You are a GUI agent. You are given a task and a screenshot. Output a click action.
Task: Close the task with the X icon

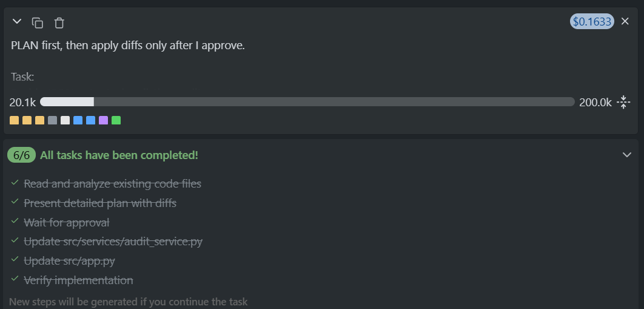(x=625, y=21)
